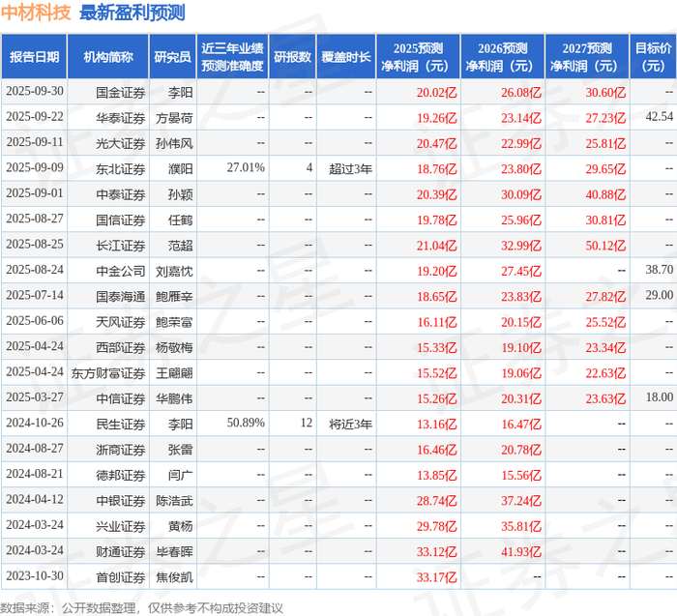
Task: Click institution name 国信证券
Action: 121,220
